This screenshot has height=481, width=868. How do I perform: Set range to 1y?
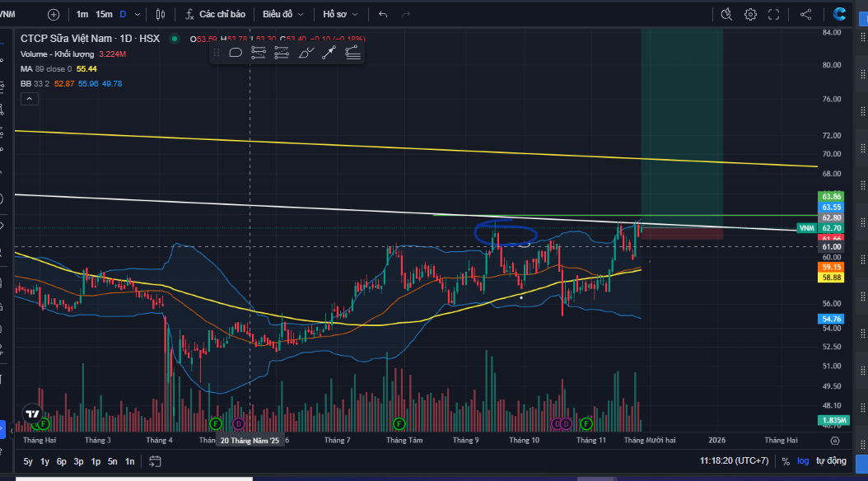pyautogui.click(x=44, y=461)
